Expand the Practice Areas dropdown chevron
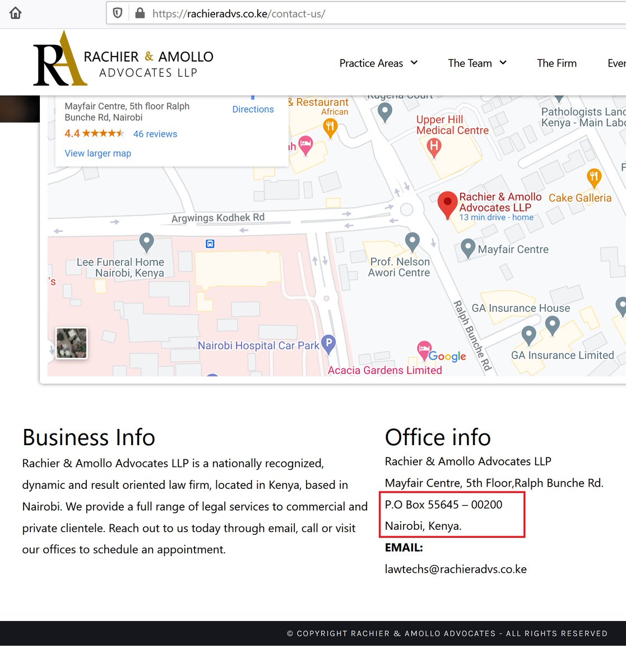 tap(414, 63)
